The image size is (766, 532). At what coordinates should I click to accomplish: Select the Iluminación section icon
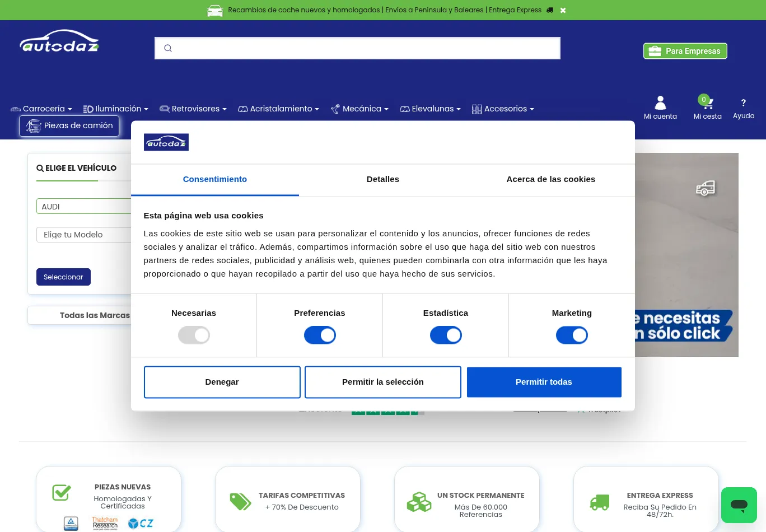pos(88,109)
